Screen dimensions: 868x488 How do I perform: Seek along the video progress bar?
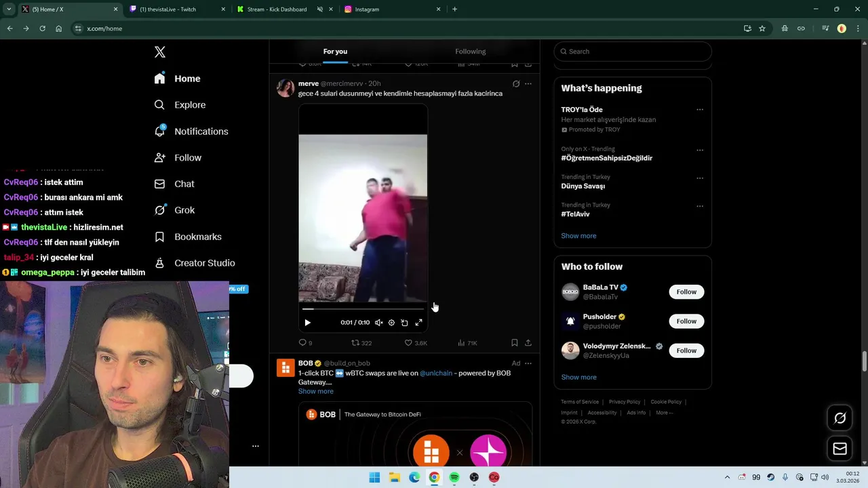click(x=363, y=309)
